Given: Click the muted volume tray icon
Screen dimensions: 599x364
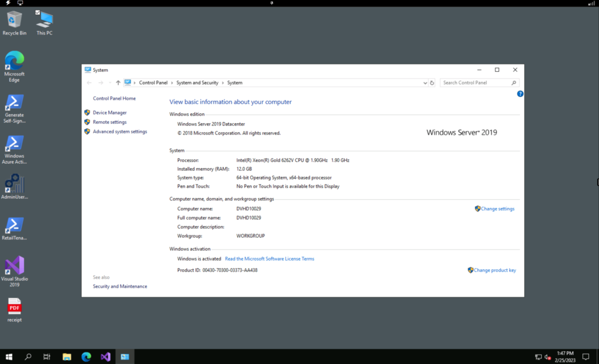Looking at the screenshot, I should [548, 357].
